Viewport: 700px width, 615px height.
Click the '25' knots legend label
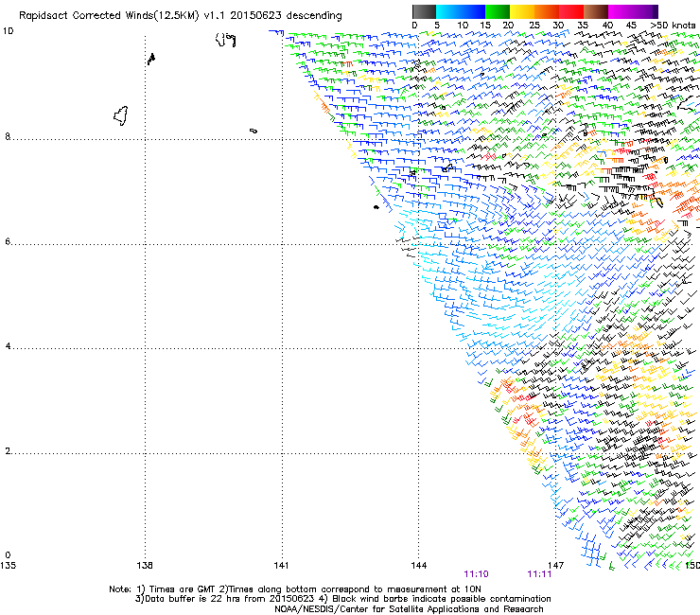(x=534, y=26)
